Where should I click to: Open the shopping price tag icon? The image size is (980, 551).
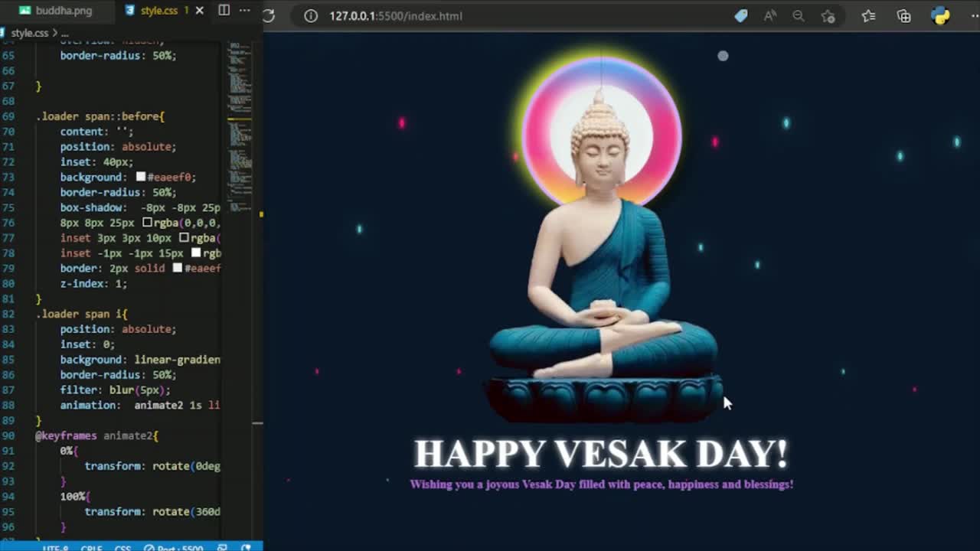coord(740,15)
